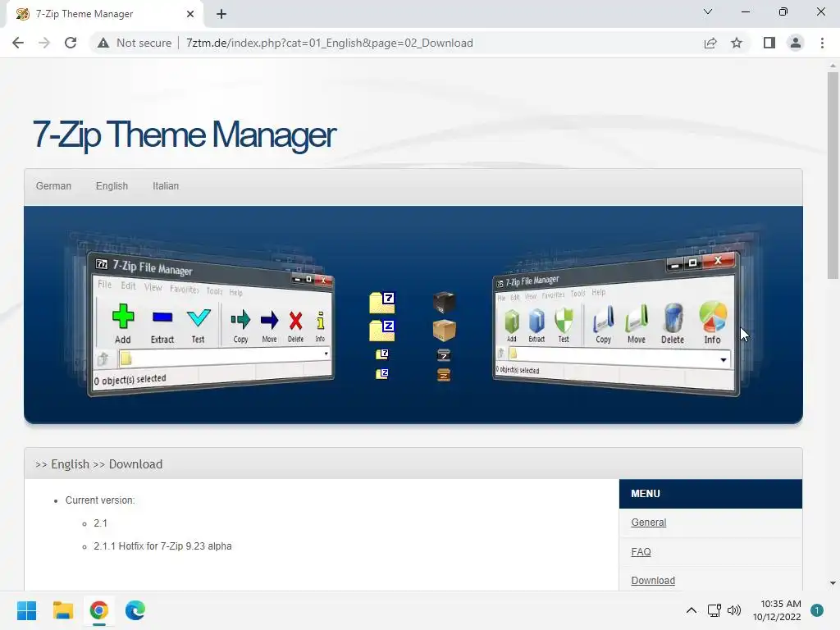The height and width of the screenshot is (630, 840).
Task: Launch Microsoft Edge from taskbar
Action: [135, 610]
